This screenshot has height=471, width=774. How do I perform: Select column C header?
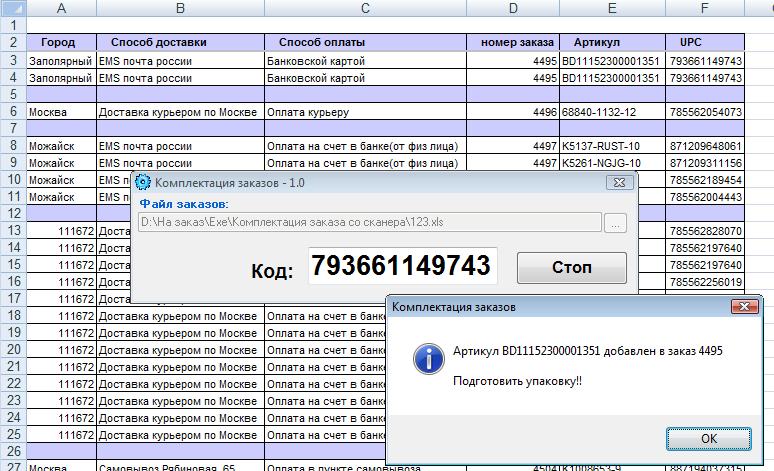coord(365,8)
